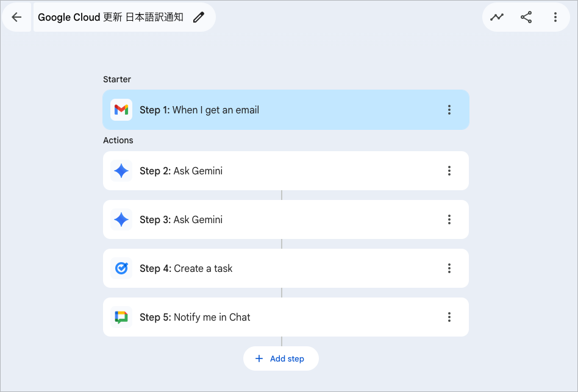Open the Step 2 three-dot options menu
578x392 pixels.
click(x=449, y=171)
